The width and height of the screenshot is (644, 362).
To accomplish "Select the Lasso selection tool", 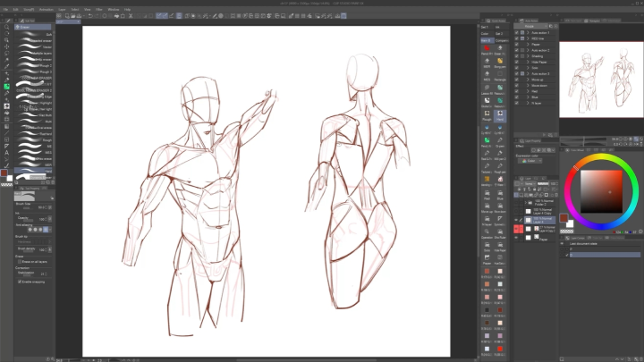I will click(x=6, y=54).
